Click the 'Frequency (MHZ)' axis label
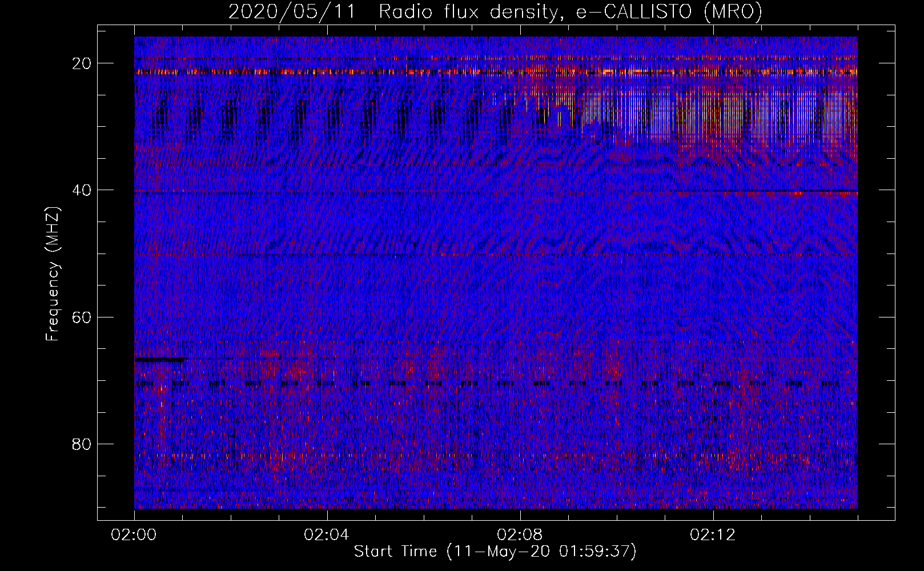Viewport: 924px width, 571px height. pyautogui.click(x=53, y=274)
